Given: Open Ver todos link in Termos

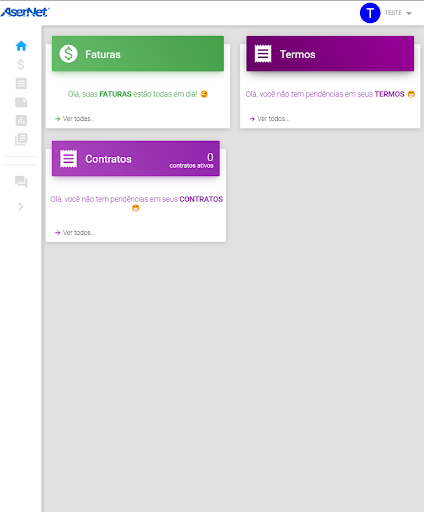Looking at the screenshot, I should pos(274,119).
